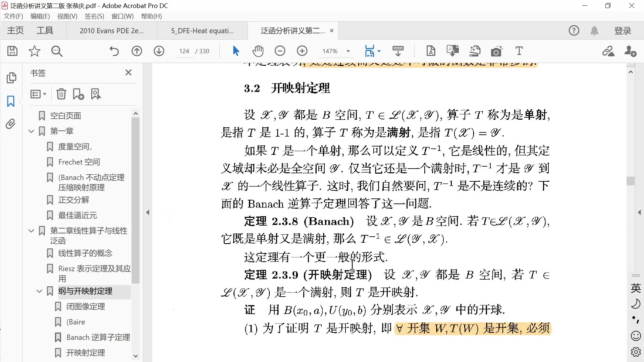Switch to the 5_DFE-Heat equation tab
Image resolution: width=644 pixels, height=362 pixels.
click(x=202, y=31)
